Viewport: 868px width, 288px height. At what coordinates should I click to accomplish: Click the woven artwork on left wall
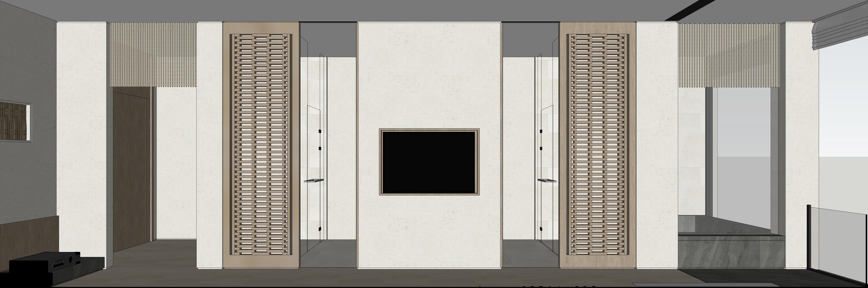(13, 121)
